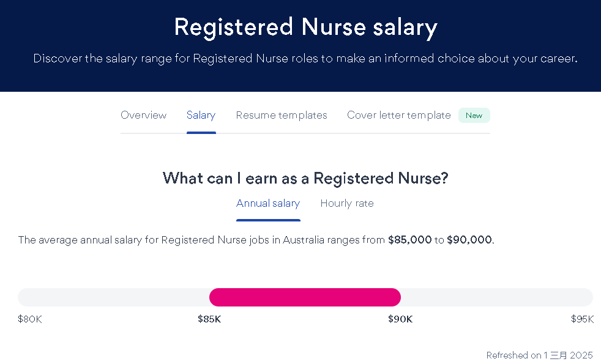Image resolution: width=601 pixels, height=364 pixels.
Task: Click the Registered Nurse salary page title
Action: (305, 28)
